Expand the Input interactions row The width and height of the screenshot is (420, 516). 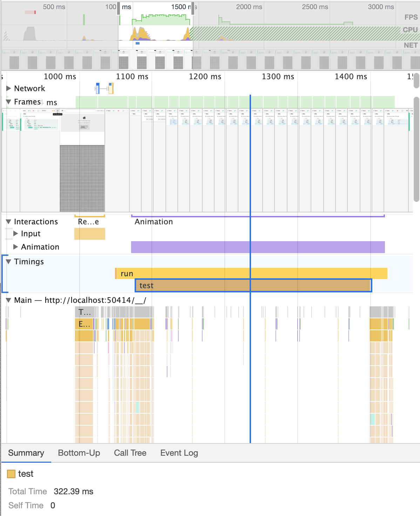[x=15, y=233]
